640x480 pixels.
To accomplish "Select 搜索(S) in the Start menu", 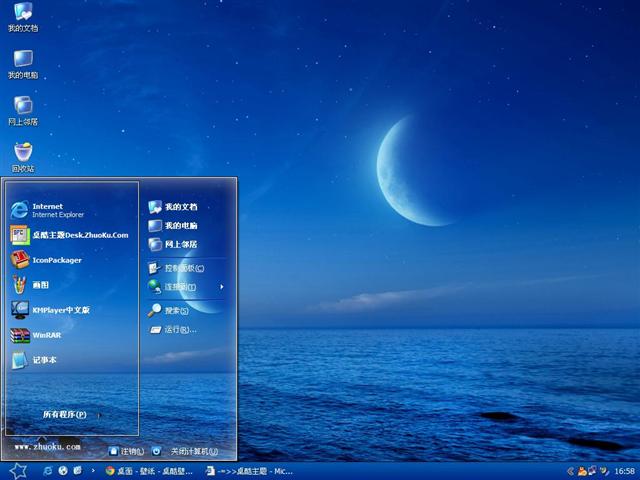I will point(175,311).
